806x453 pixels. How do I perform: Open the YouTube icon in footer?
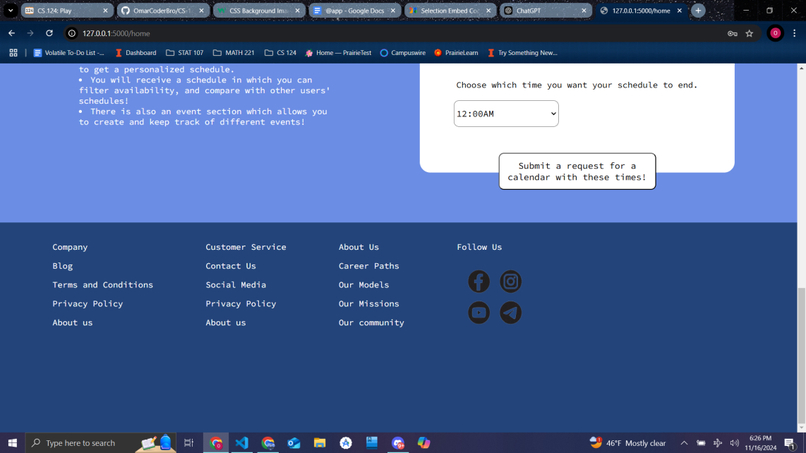pos(479,313)
